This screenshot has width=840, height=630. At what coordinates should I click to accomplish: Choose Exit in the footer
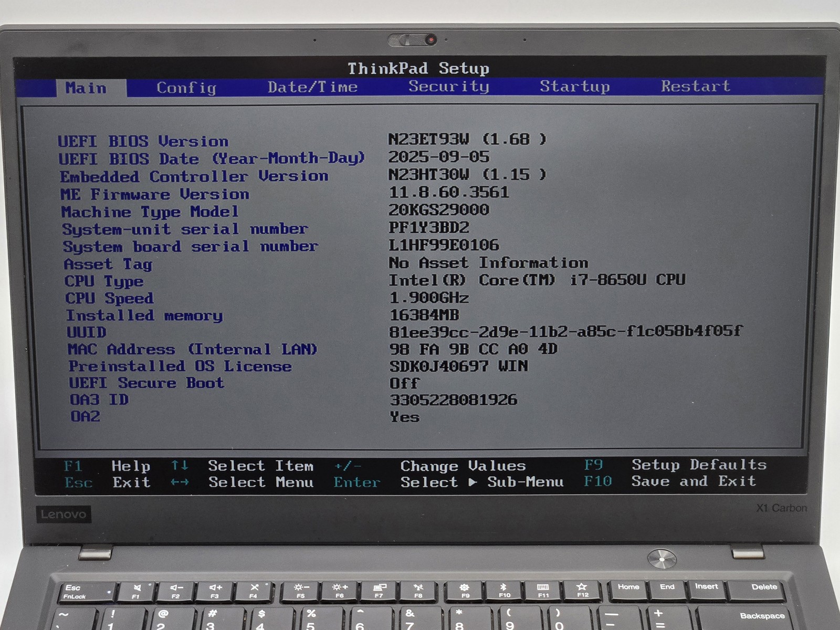(132, 482)
